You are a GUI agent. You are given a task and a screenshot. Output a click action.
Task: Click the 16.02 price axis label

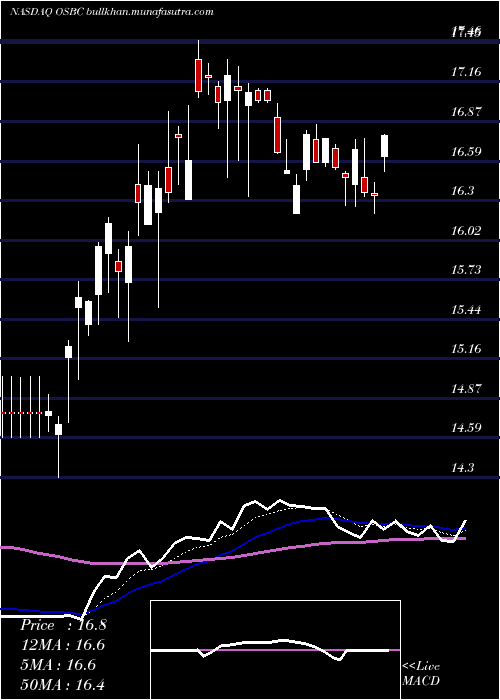coord(466,231)
